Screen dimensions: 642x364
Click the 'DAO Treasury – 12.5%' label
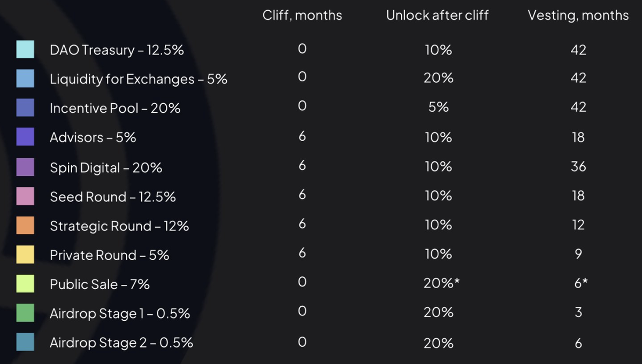pos(117,50)
